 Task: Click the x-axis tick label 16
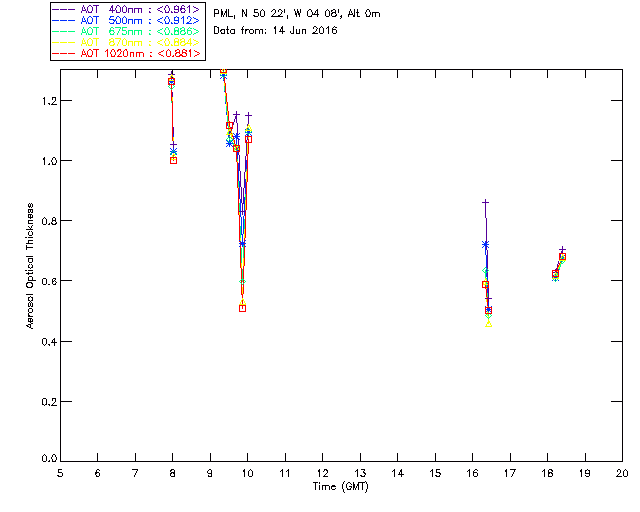(x=473, y=473)
